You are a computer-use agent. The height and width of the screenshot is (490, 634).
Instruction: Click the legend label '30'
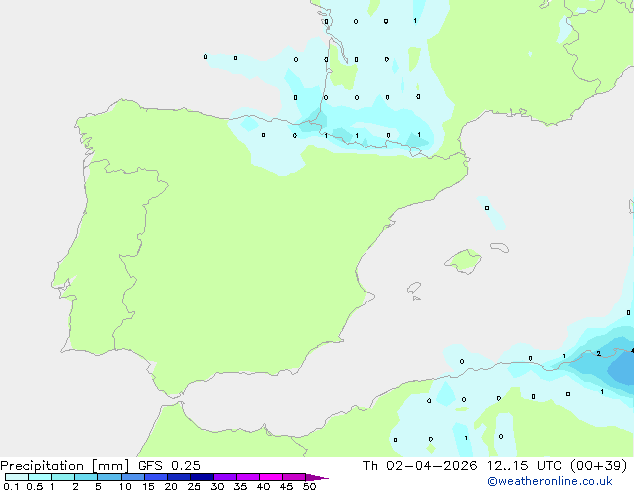(217, 486)
